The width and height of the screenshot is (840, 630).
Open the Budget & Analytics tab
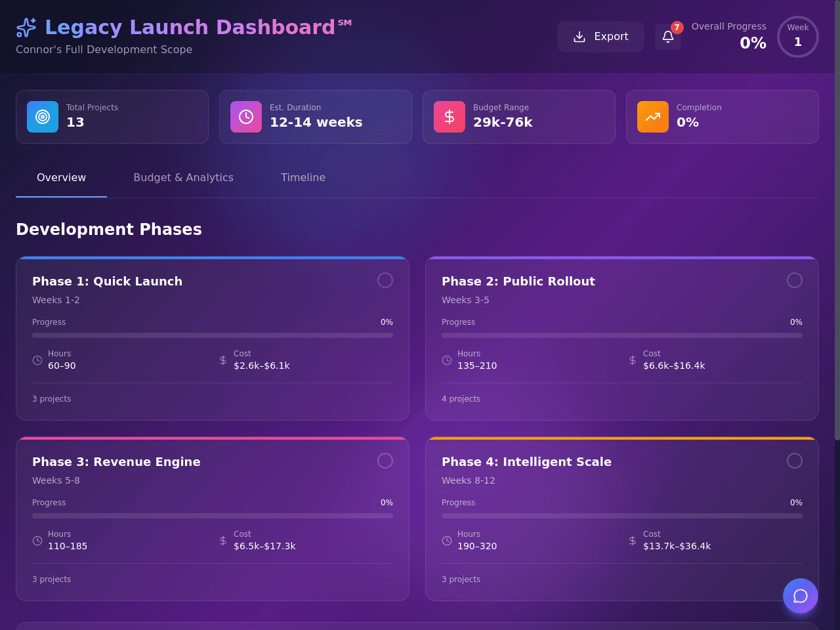pyautogui.click(x=183, y=178)
